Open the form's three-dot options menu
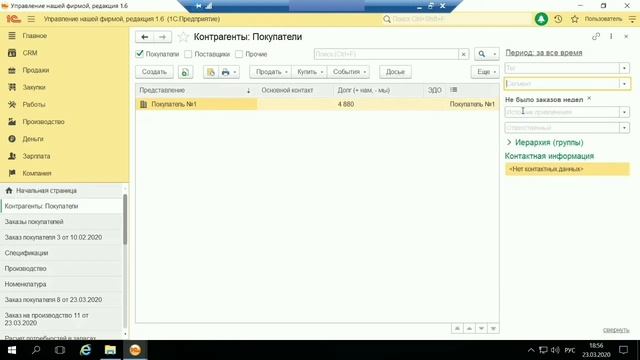The height and width of the screenshot is (360, 640). [x=611, y=36]
